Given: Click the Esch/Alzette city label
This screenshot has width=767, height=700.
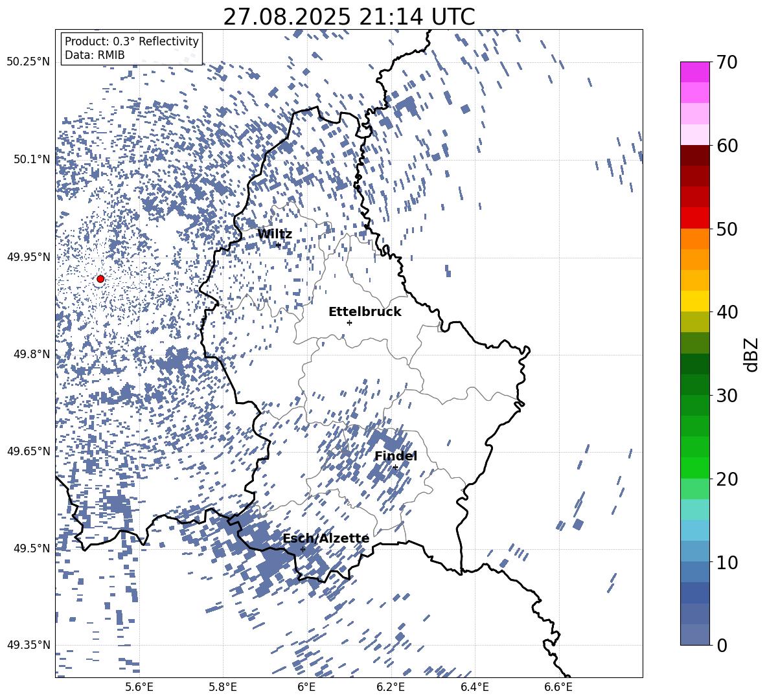Looking at the screenshot, I should click(x=326, y=538).
